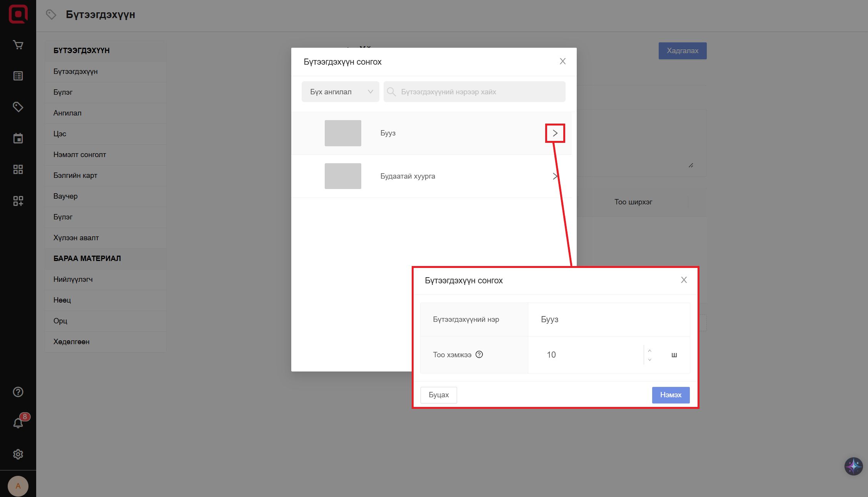The image size is (868, 497).
Task: Click the list report sidebar icon
Action: (x=18, y=76)
